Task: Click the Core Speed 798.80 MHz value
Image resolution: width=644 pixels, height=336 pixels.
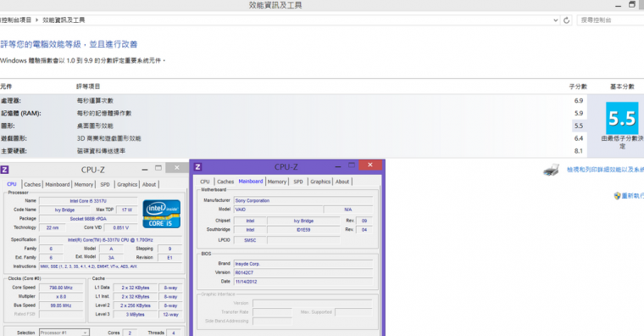Action: [61, 288]
